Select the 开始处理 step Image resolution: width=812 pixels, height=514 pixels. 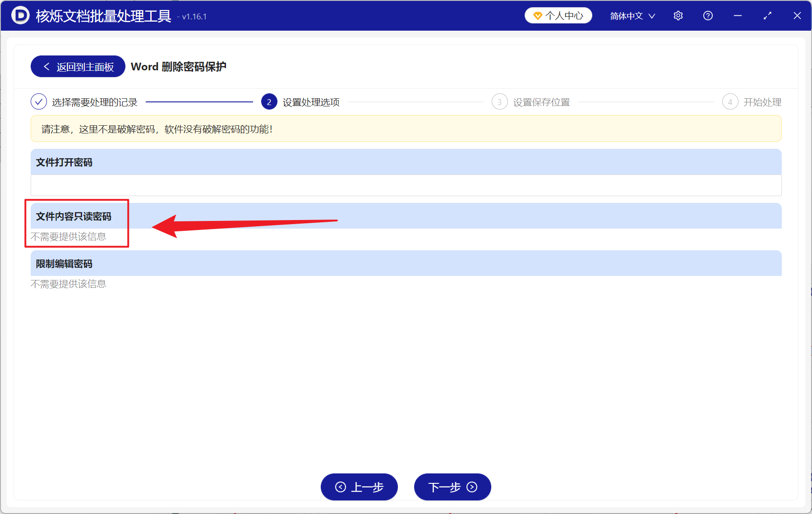point(762,102)
